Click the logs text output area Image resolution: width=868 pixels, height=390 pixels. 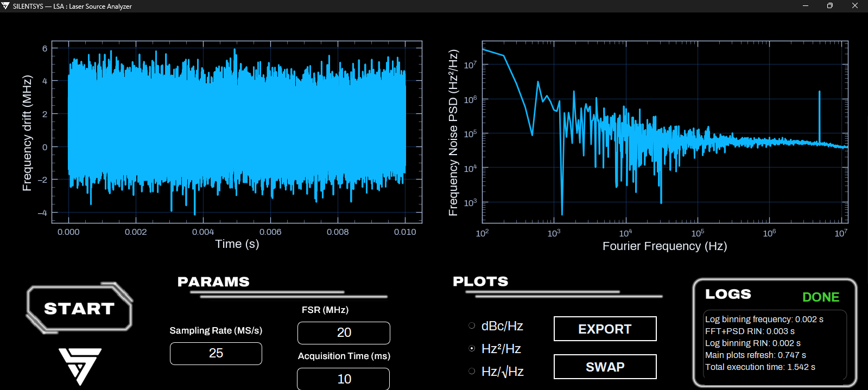click(x=775, y=344)
